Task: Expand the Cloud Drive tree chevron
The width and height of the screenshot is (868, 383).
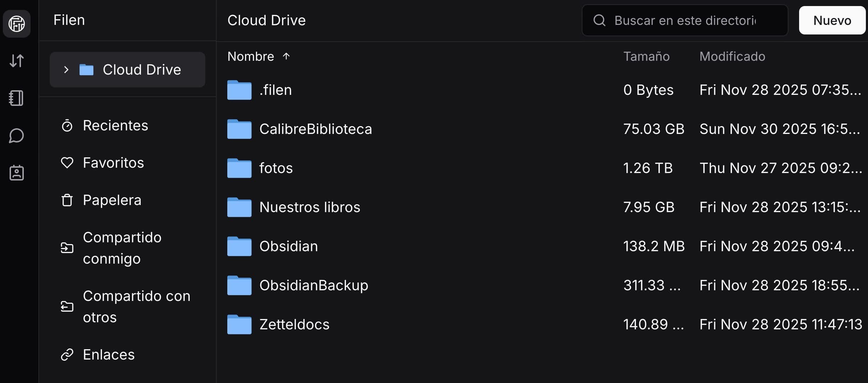Action: 66,70
